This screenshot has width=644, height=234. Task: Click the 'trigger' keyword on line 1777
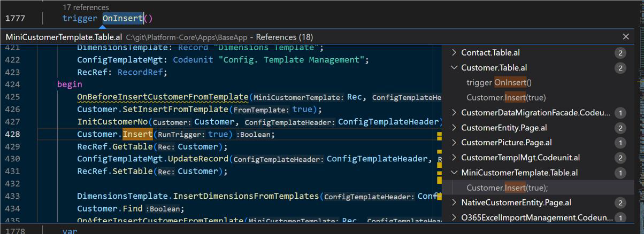80,19
